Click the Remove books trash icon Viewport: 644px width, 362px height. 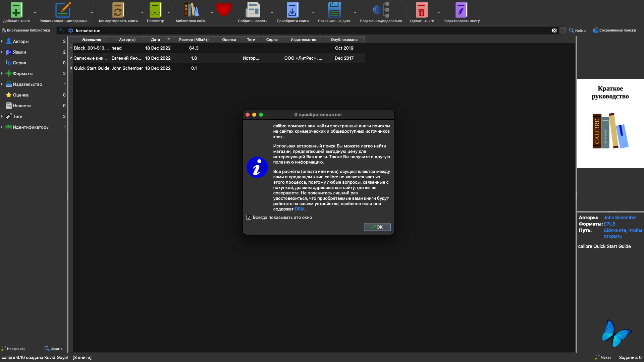421,10
